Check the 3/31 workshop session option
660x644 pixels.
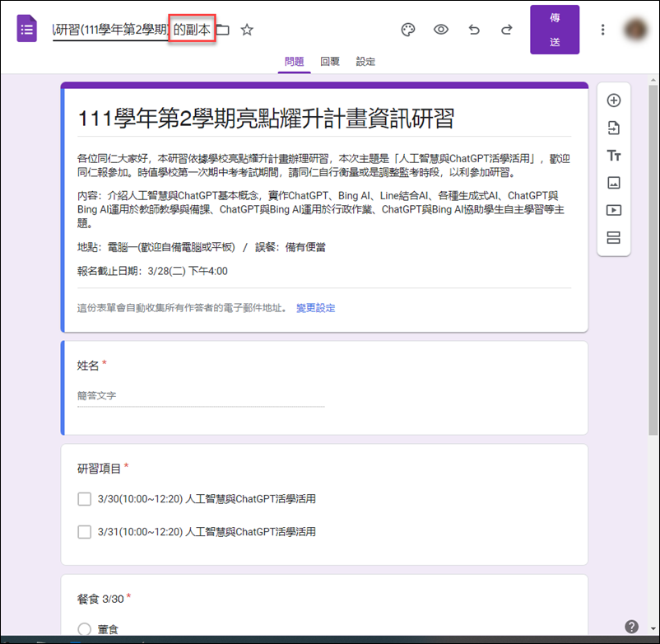(x=85, y=531)
